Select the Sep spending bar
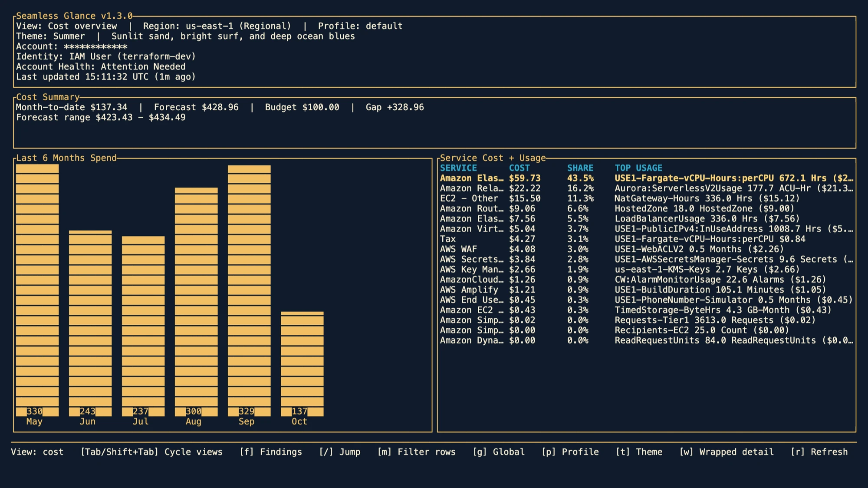This screenshot has height=488, width=868. (249, 290)
